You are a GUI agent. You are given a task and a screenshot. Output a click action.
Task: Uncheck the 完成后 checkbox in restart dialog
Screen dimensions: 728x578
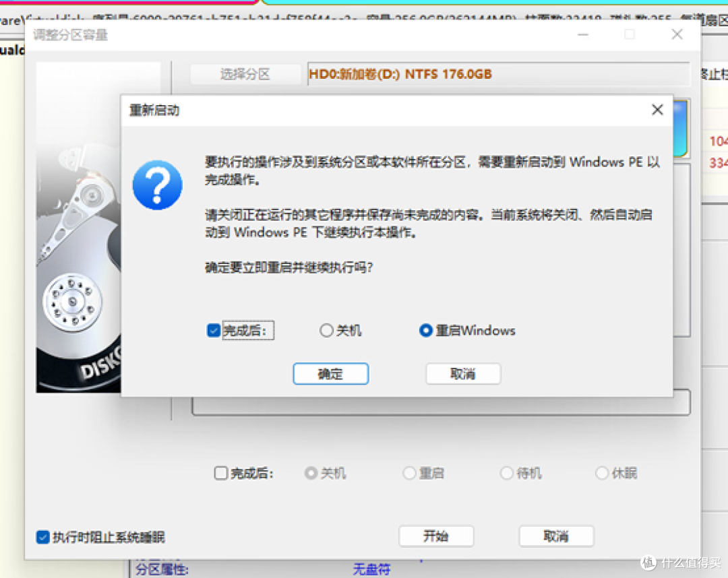click(214, 330)
